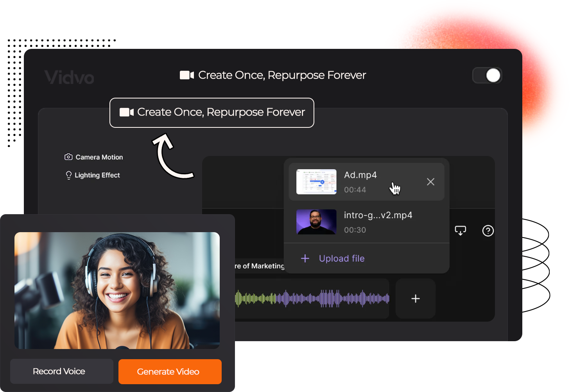Screen dimensions: 570x392
Task: Click the Camera Motion camera icon
Action: pyautogui.click(x=68, y=157)
